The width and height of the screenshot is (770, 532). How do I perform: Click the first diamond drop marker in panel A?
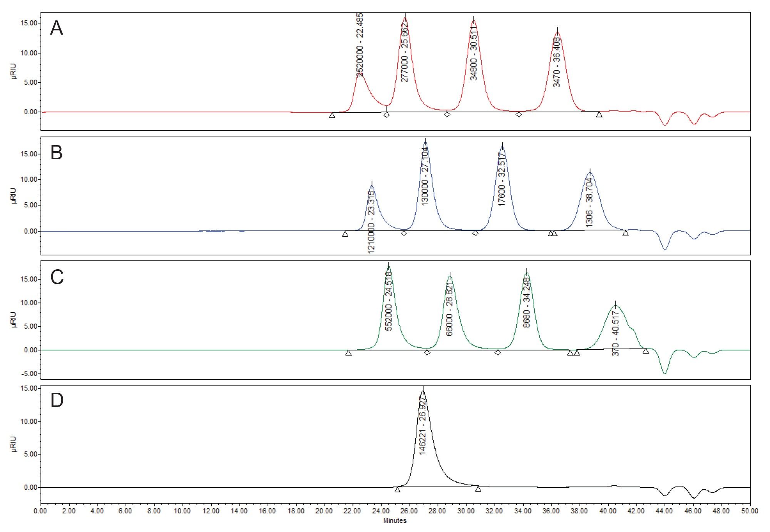click(x=387, y=115)
